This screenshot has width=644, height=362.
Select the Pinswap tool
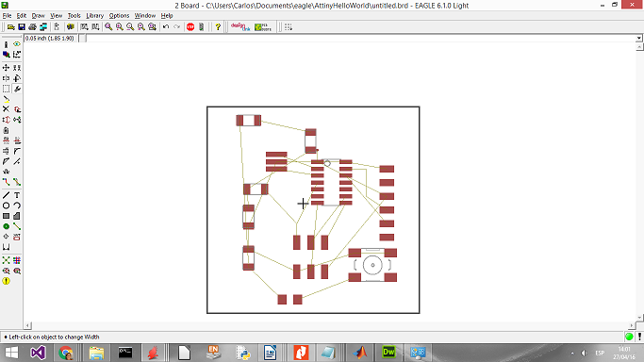pos(7,120)
